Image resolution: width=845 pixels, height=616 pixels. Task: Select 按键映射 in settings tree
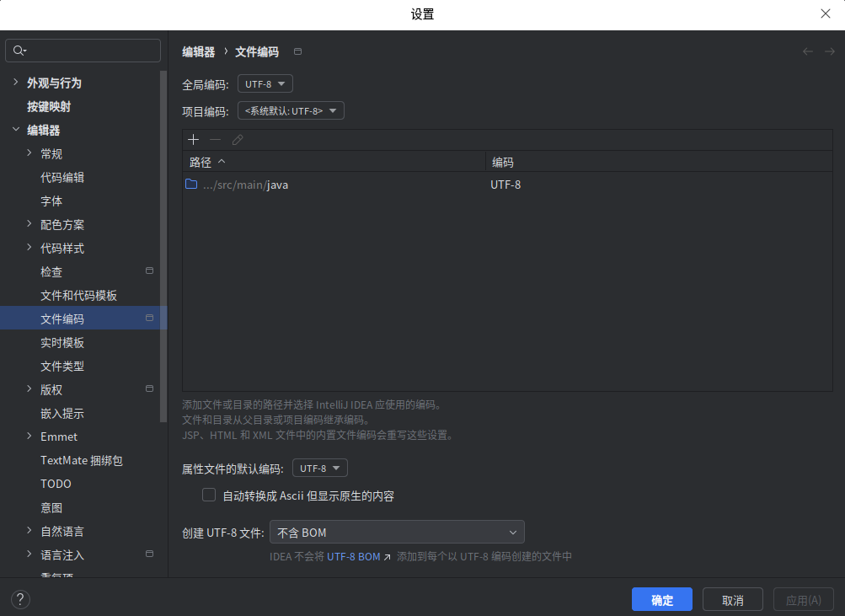point(49,107)
